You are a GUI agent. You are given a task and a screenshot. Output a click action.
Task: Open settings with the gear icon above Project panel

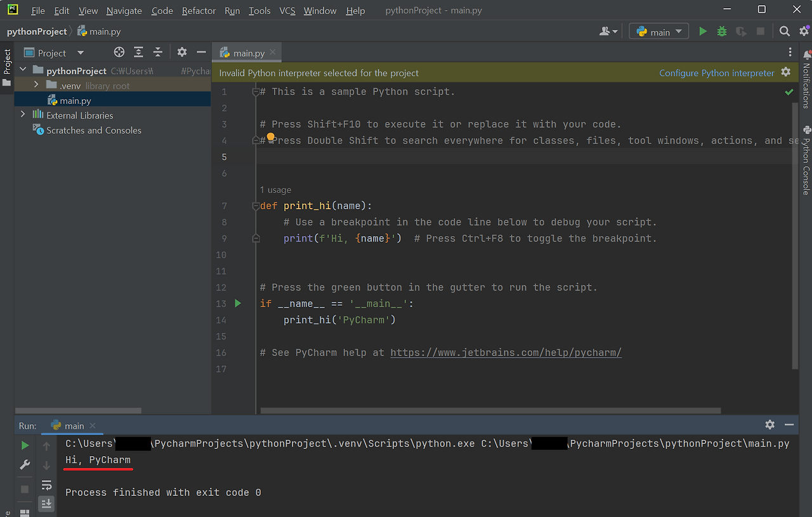[181, 52]
